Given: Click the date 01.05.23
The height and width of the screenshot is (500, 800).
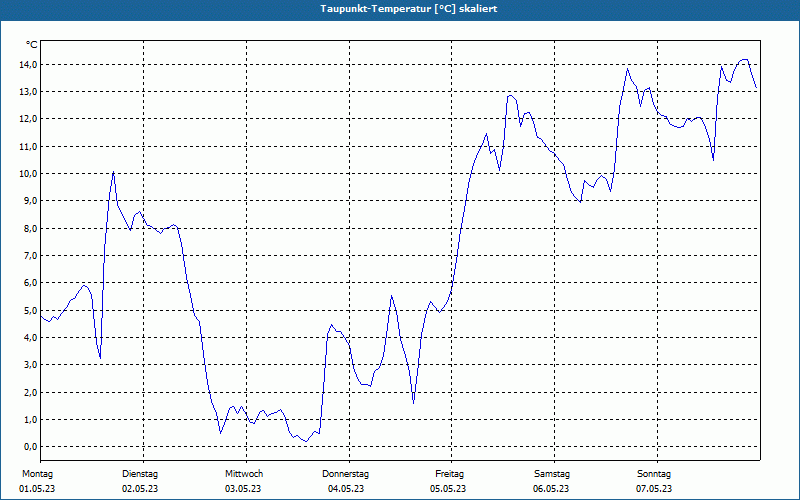Looking at the screenshot, I should tap(37, 489).
